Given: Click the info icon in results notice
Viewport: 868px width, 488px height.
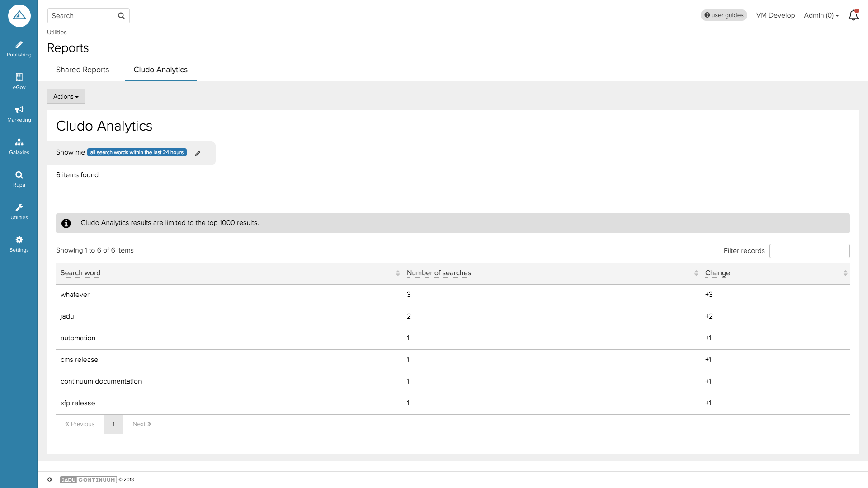Looking at the screenshot, I should pos(66,223).
